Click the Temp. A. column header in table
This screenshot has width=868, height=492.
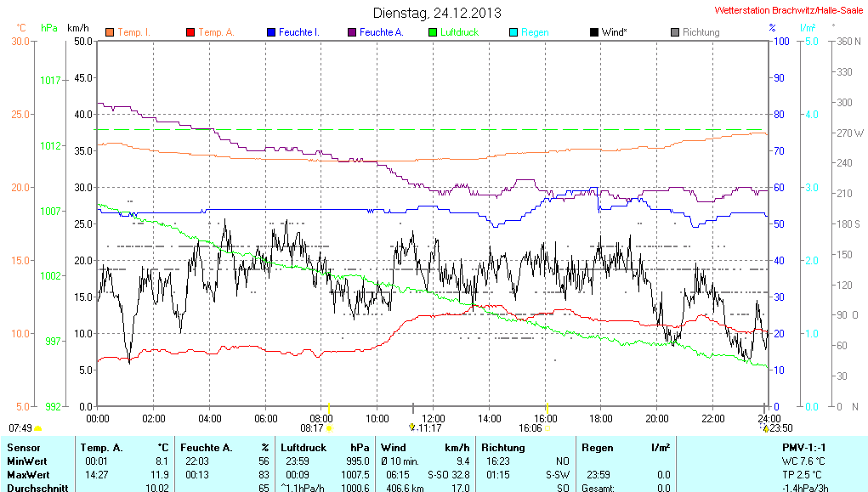click(100, 447)
